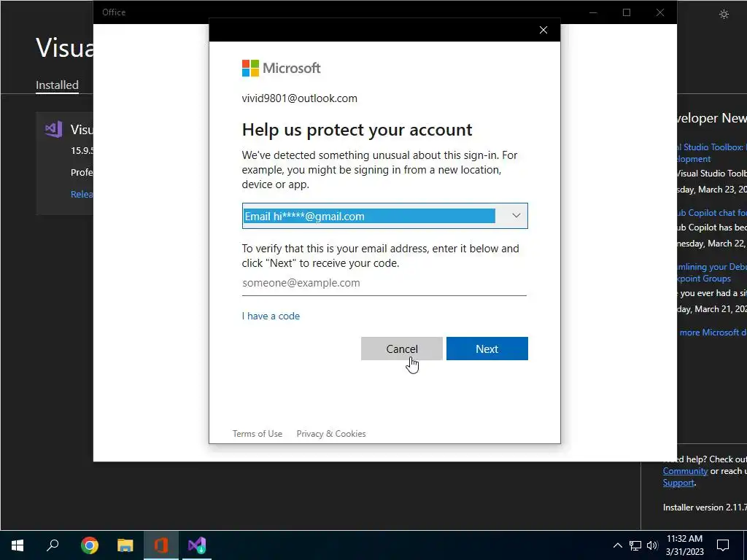Expand the dropdown chevron beside the Gmail option
The image size is (747, 560).
pos(516,216)
